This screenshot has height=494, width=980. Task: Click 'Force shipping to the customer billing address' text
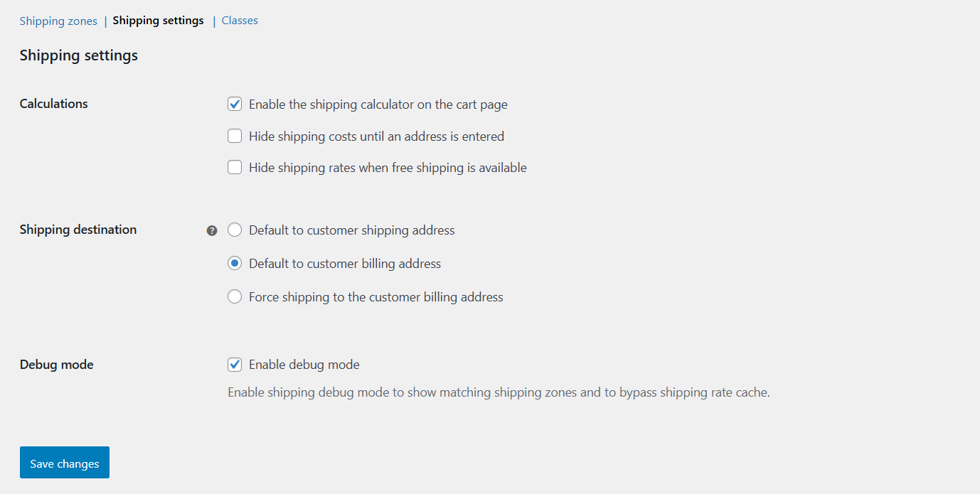(x=376, y=297)
